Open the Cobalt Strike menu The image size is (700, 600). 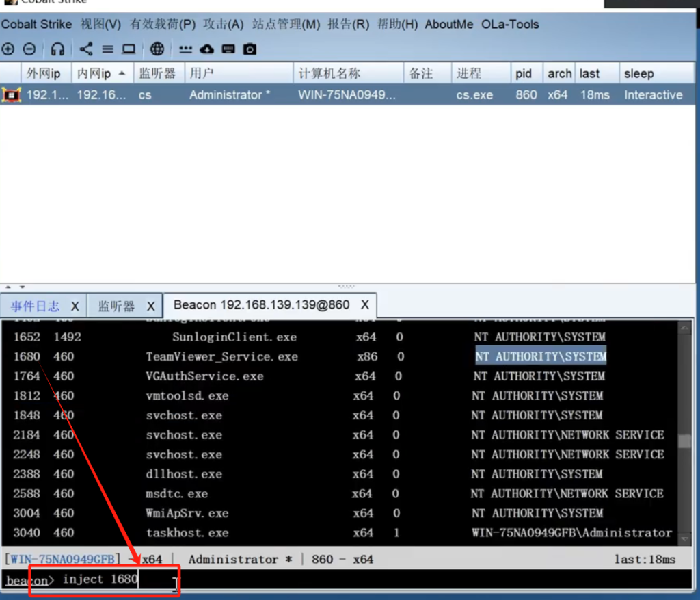[x=36, y=24]
